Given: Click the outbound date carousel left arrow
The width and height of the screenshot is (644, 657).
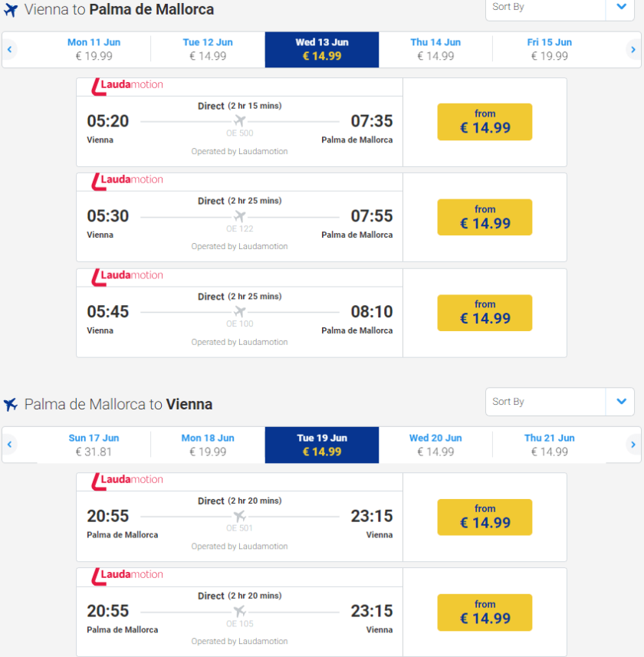Looking at the screenshot, I should coord(10,50).
